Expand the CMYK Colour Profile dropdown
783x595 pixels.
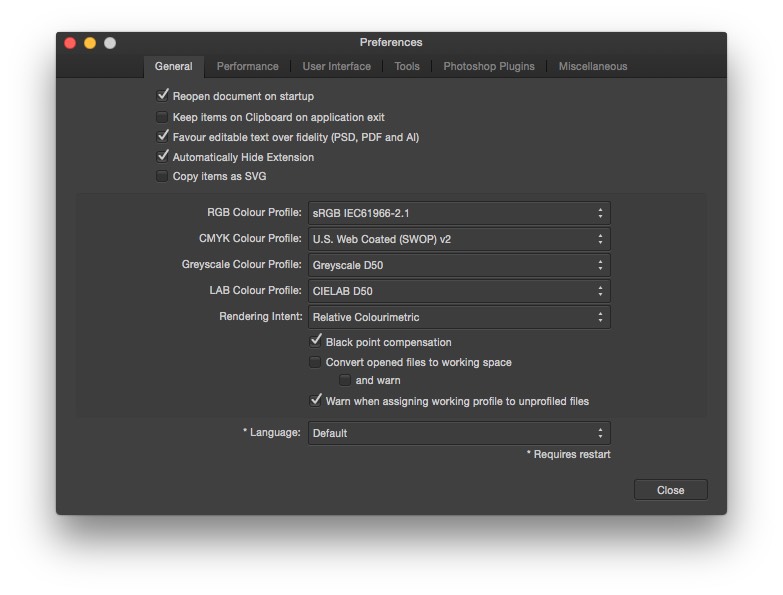459,239
